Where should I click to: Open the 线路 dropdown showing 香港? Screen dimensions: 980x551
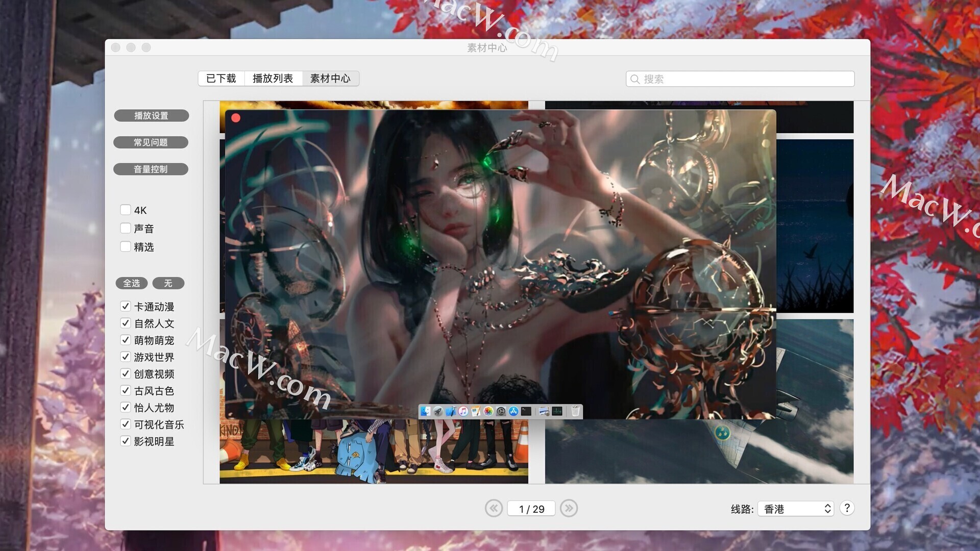coord(796,509)
